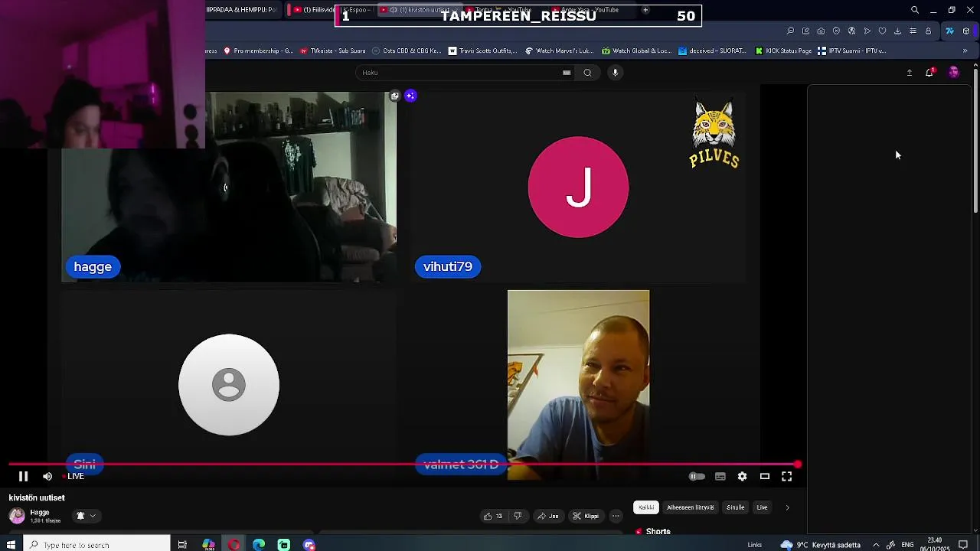Open YouTube notifications bell
The width and height of the screenshot is (980, 551).
[x=930, y=73]
